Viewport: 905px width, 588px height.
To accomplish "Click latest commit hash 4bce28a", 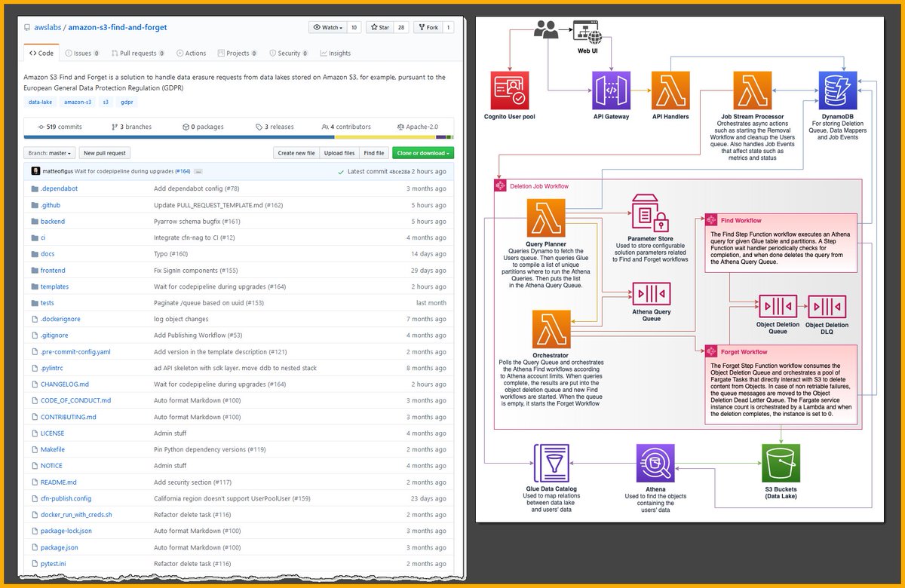I will point(400,172).
